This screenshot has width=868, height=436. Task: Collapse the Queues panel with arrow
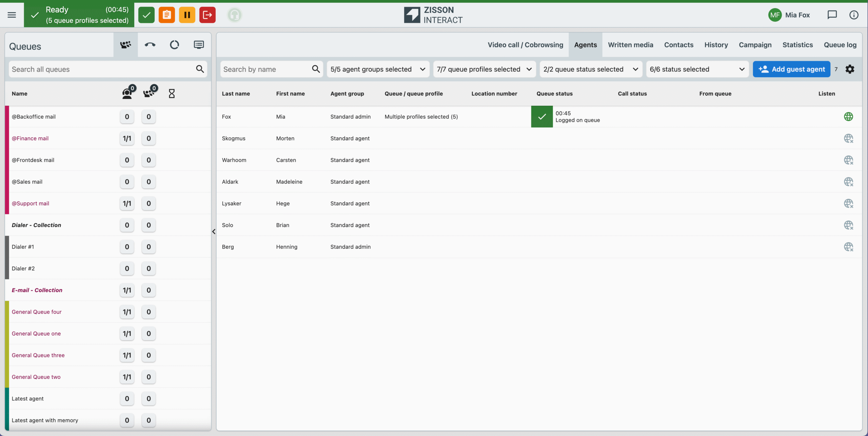(214, 232)
